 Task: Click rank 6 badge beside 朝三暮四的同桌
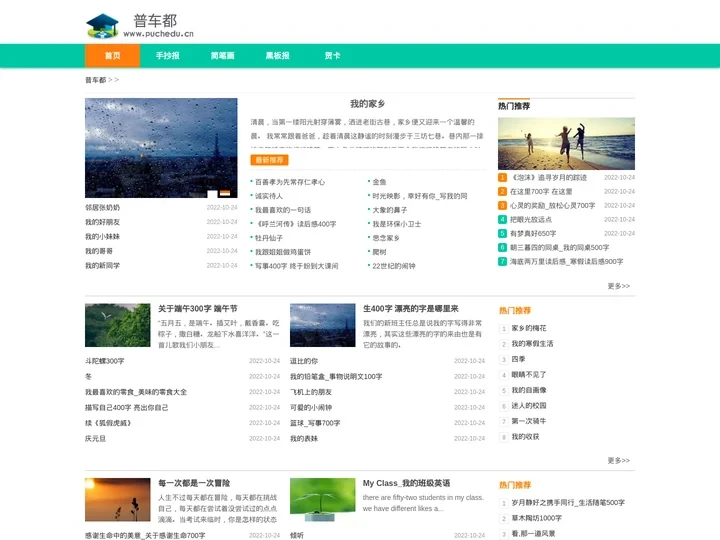pos(502,248)
